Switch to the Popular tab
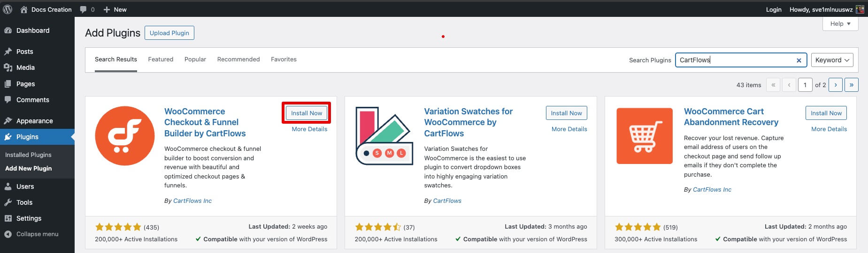Screen dimensions: 868x253 (195, 60)
